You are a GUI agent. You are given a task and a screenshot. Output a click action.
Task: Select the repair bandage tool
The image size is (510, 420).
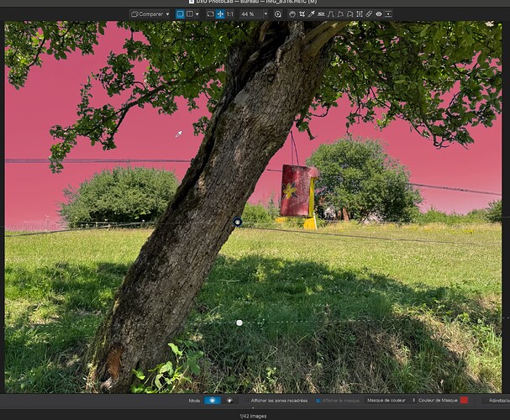click(x=369, y=14)
